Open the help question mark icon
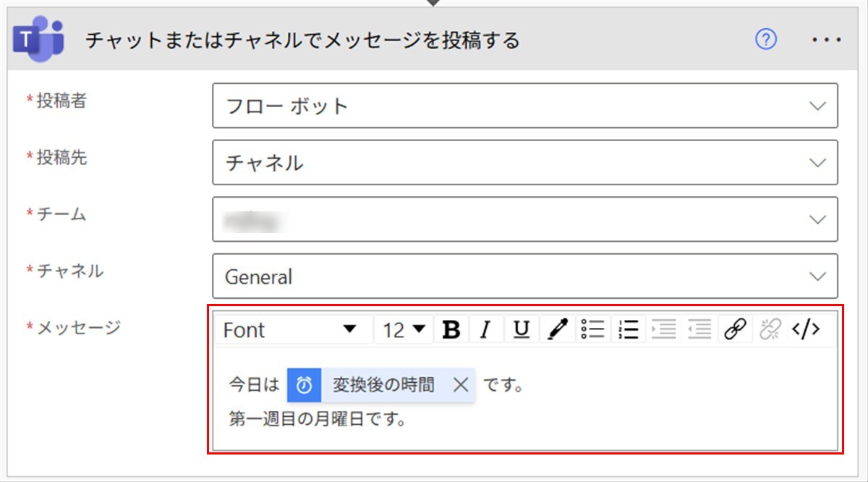Screen dimensions: 868x482 (765, 40)
